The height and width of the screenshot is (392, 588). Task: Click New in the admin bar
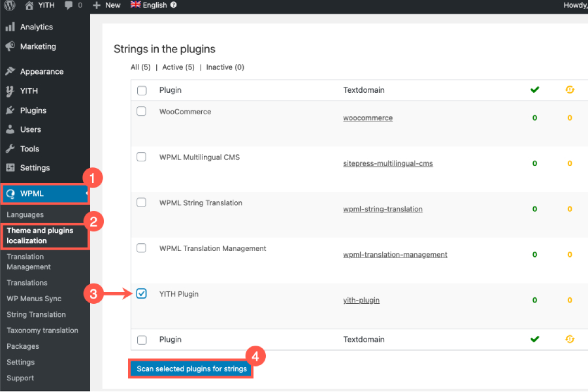[112, 5]
